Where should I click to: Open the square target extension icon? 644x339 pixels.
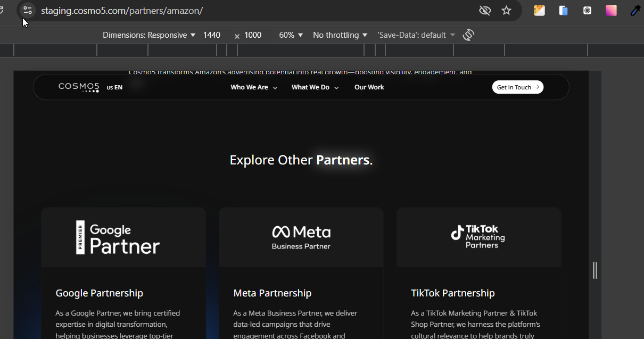pyautogui.click(x=588, y=10)
